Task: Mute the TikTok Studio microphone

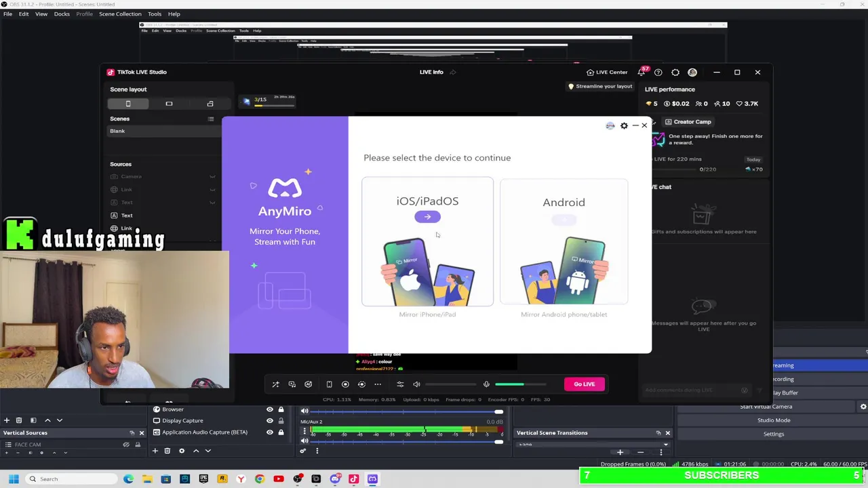Action: (x=486, y=384)
